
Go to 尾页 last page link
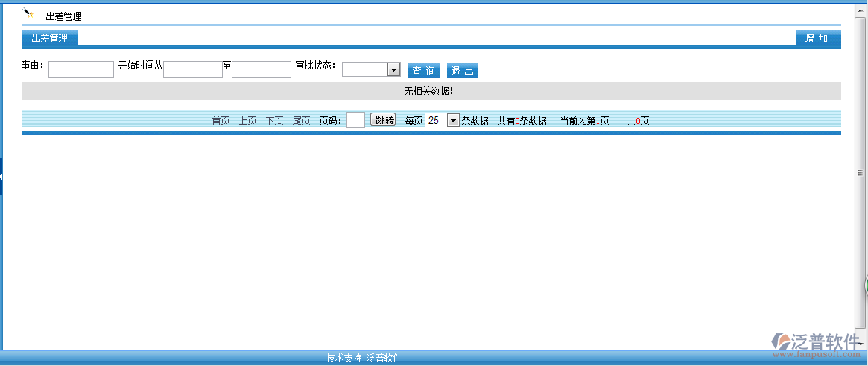coord(301,121)
